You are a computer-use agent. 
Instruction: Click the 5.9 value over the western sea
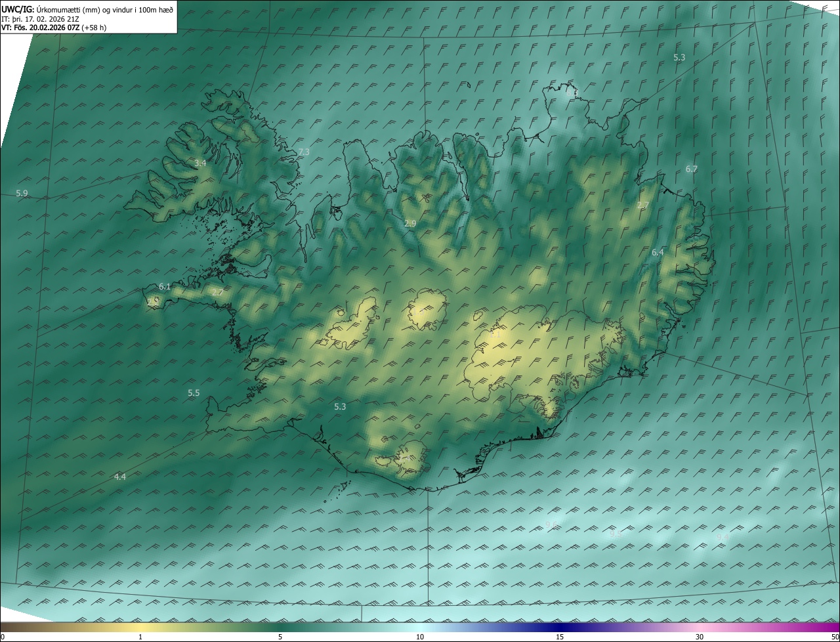(22, 193)
